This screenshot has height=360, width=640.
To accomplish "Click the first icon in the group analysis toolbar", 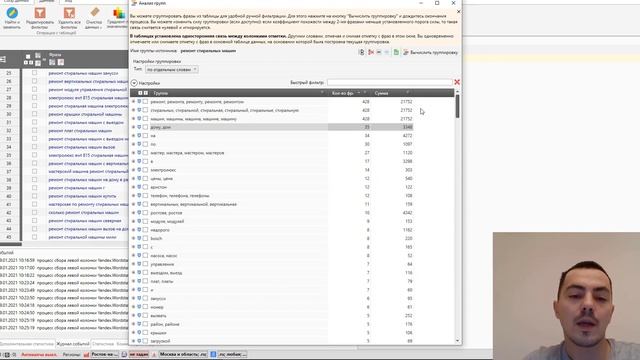I will click(362, 52).
